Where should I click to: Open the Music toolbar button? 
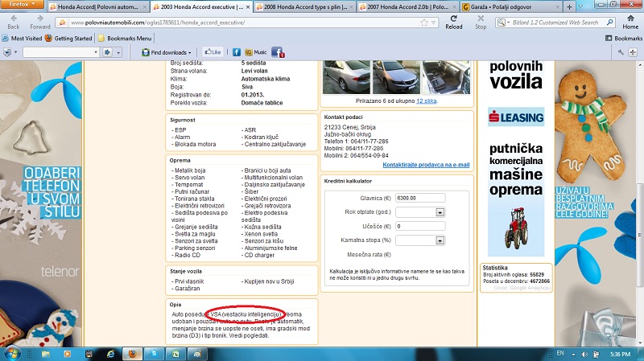(x=255, y=51)
